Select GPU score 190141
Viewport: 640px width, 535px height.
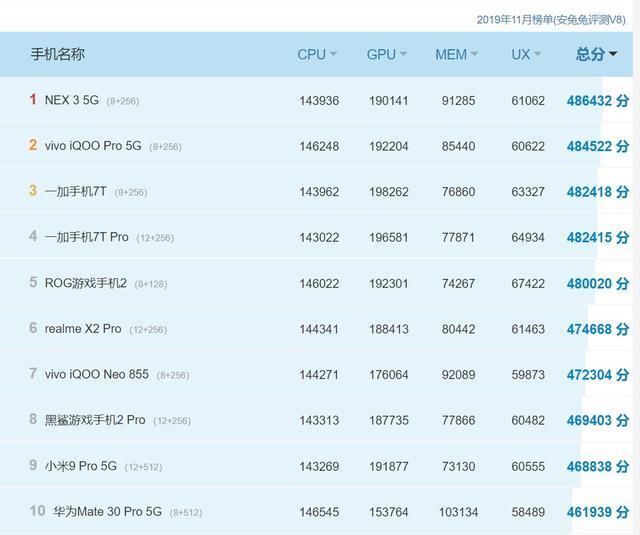[x=389, y=101]
